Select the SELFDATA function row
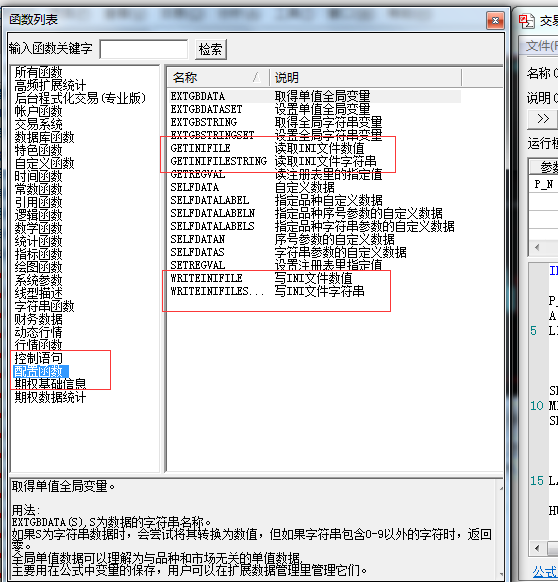The width and height of the screenshot is (558, 582). point(315,187)
